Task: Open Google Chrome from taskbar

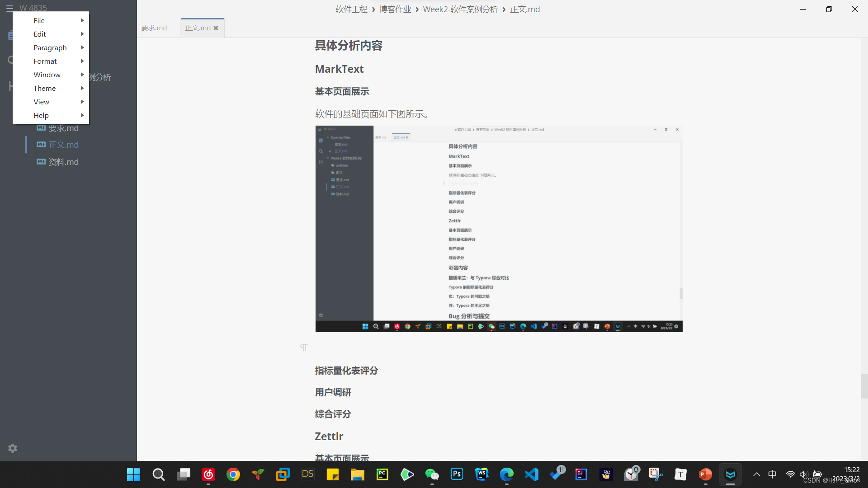Action: click(x=233, y=474)
